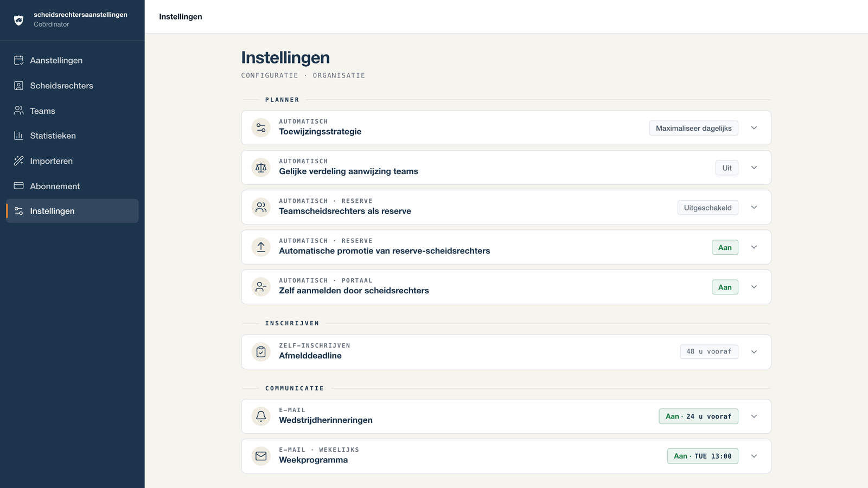This screenshot has height=488, width=868.
Task: Expand Teamscheidsrechters als reserve chevron
Action: click(x=754, y=207)
